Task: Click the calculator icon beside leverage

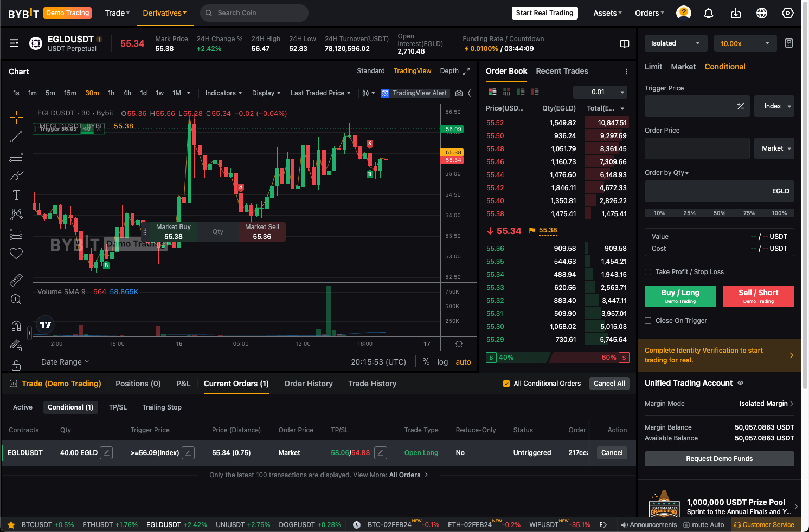Action: pyautogui.click(x=788, y=43)
